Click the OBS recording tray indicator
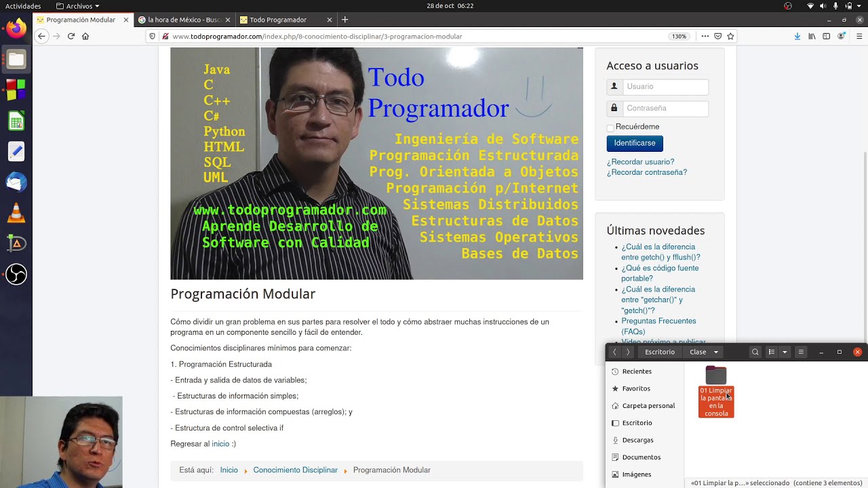Image resolution: width=868 pixels, height=488 pixels. point(788,6)
